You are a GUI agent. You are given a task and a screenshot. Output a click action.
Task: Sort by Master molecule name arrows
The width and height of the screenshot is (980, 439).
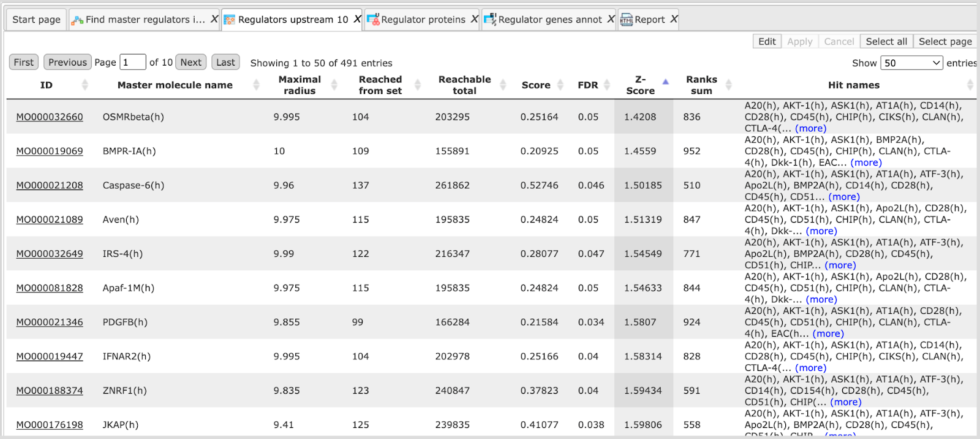coord(256,85)
